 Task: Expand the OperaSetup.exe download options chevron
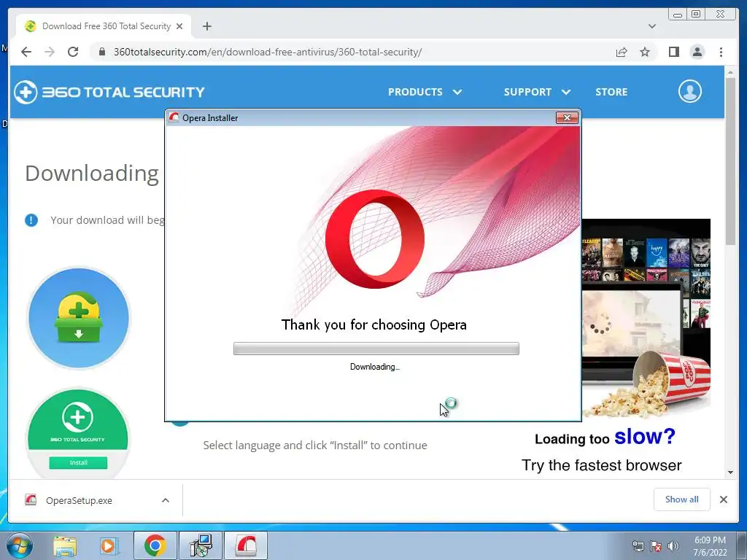[x=166, y=500]
